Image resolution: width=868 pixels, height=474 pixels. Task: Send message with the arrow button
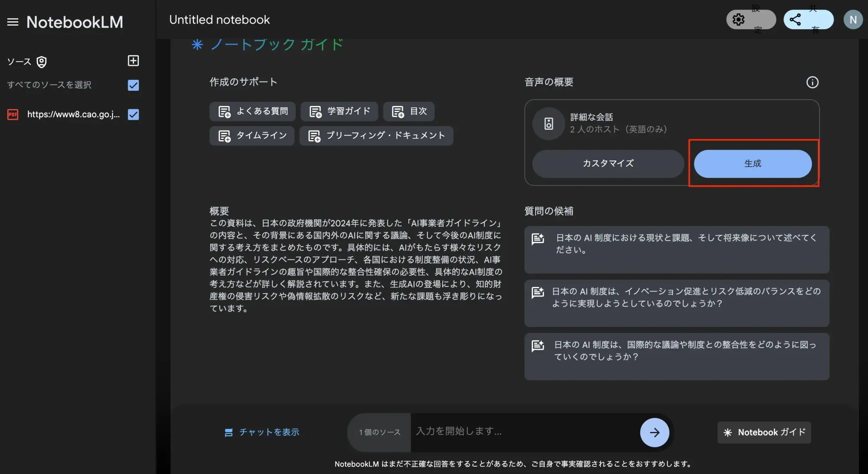[x=654, y=432]
